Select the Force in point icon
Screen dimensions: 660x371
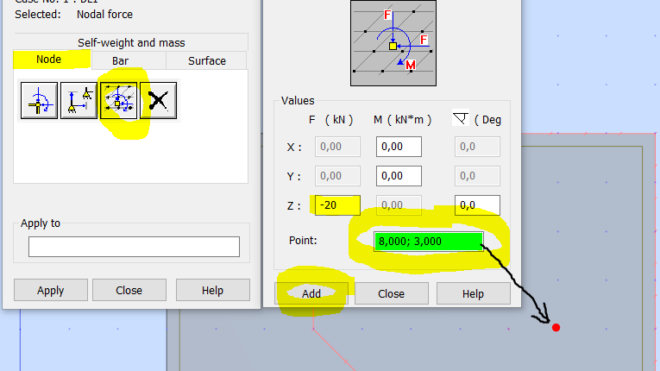118,101
